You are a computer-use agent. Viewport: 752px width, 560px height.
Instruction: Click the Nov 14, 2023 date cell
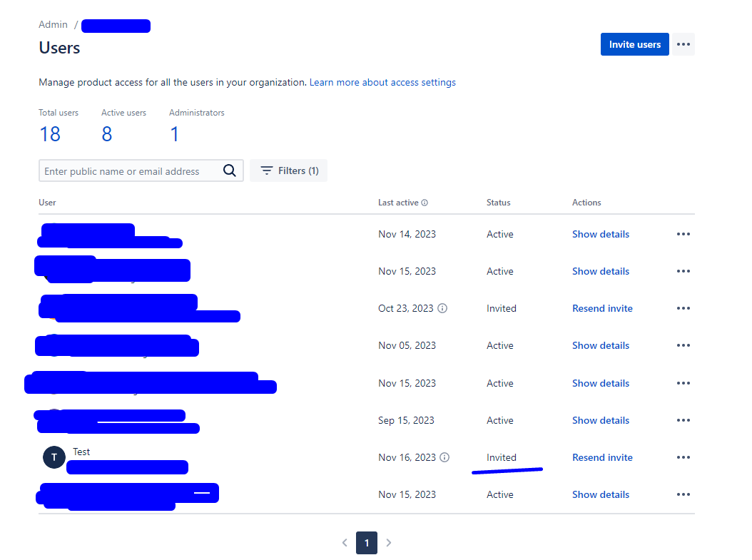pyautogui.click(x=407, y=234)
